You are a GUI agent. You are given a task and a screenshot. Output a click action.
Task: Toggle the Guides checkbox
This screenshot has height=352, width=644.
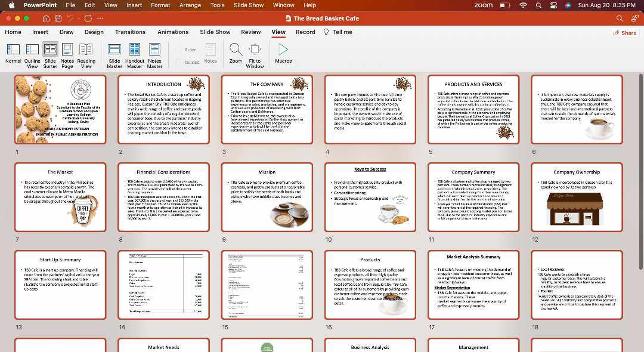179,62
